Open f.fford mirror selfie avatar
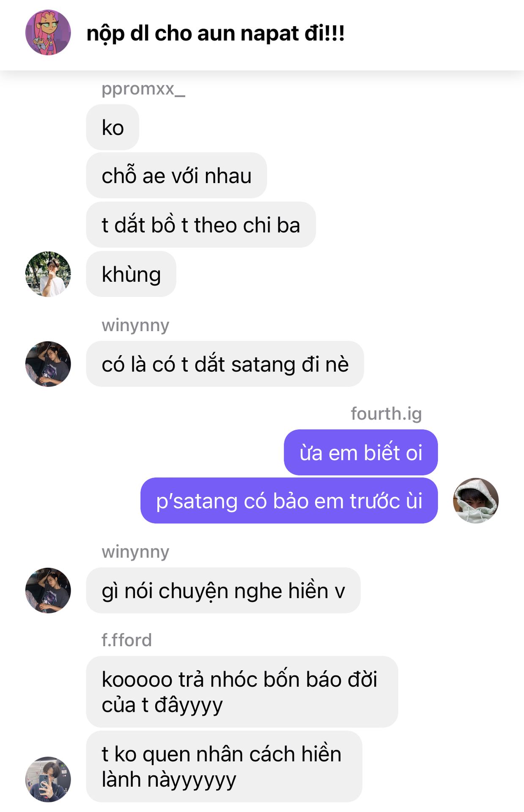Viewport: 524px width, 812px height. (x=48, y=779)
